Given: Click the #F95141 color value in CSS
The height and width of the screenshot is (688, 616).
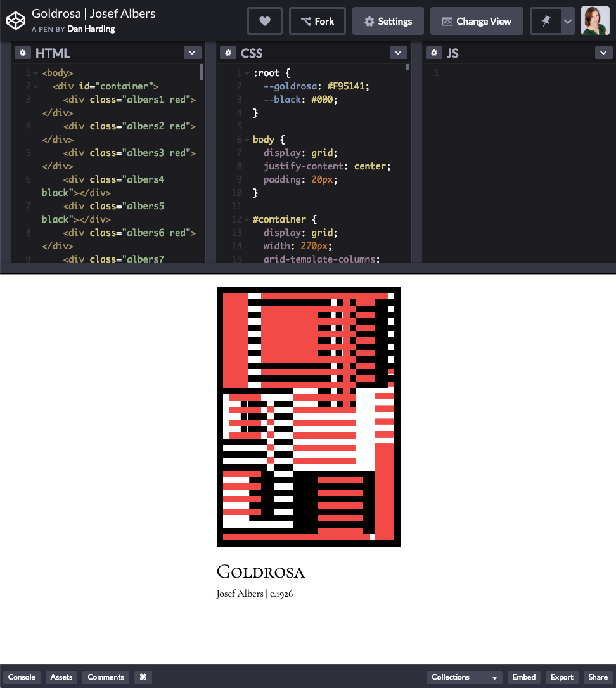Looking at the screenshot, I should coord(348,86).
